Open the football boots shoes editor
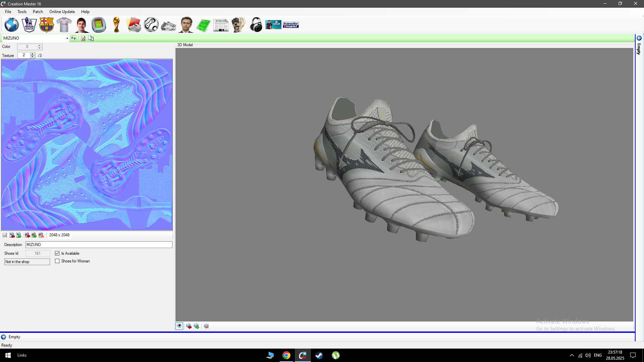The width and height of the screenshot is (644, 362). [169, 26]
